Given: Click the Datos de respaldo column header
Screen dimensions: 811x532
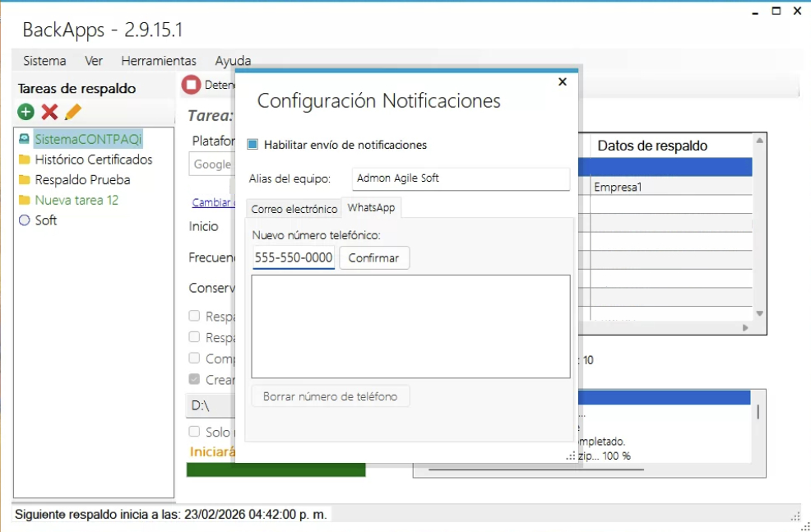Looking at the screenshot, I should tap(652, 146).
